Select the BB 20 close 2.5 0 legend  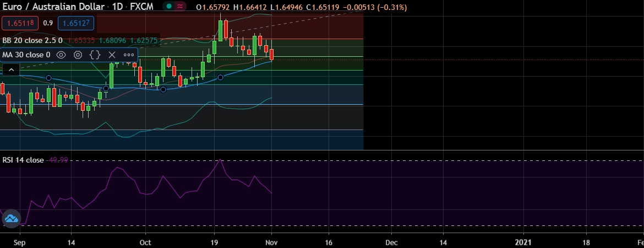[32, 40]
